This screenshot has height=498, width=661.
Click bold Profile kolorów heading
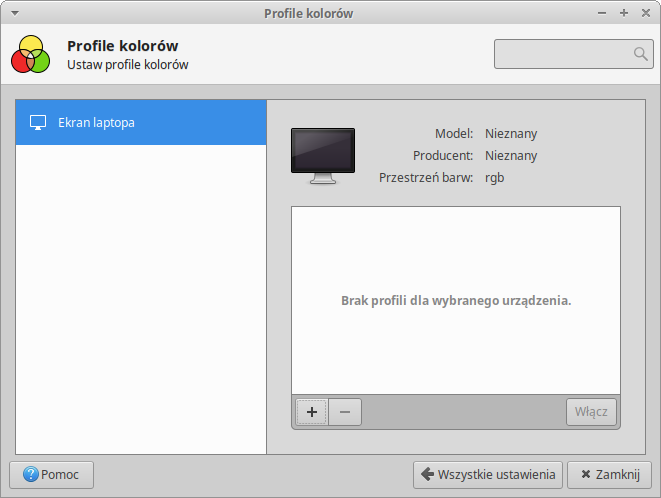point(123,46)
